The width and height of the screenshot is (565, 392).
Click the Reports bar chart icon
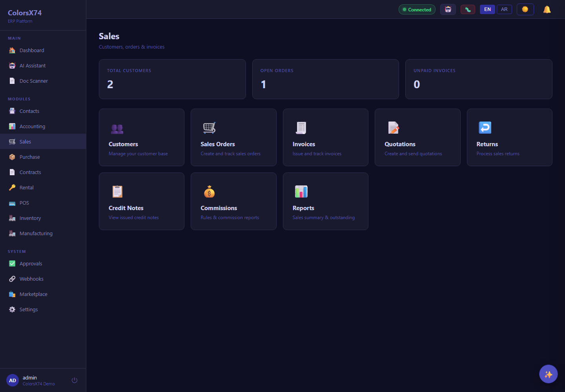point(301,192)
